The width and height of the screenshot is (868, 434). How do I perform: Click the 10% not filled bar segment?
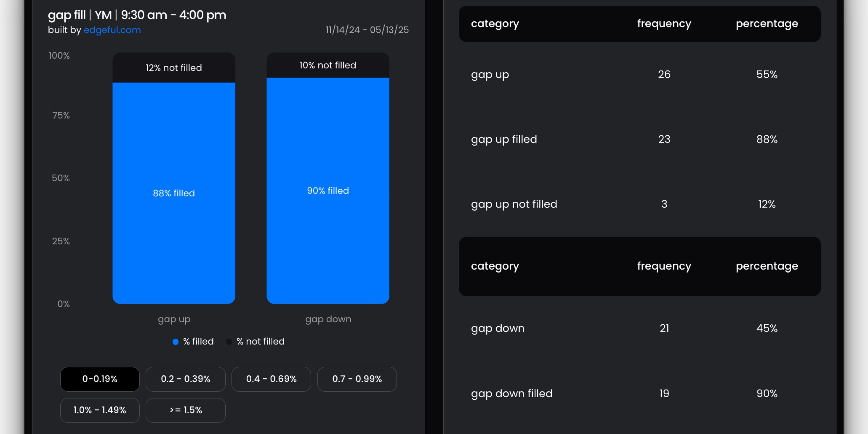[x=328, y=65]
